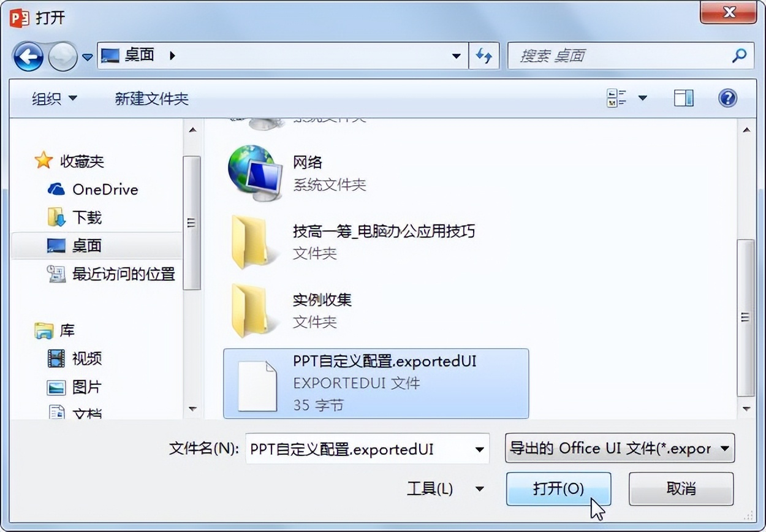Viewport: 766px width, 532px height.
Task: Open the 工具(L) menu
Action: click(x=446, y=489)
